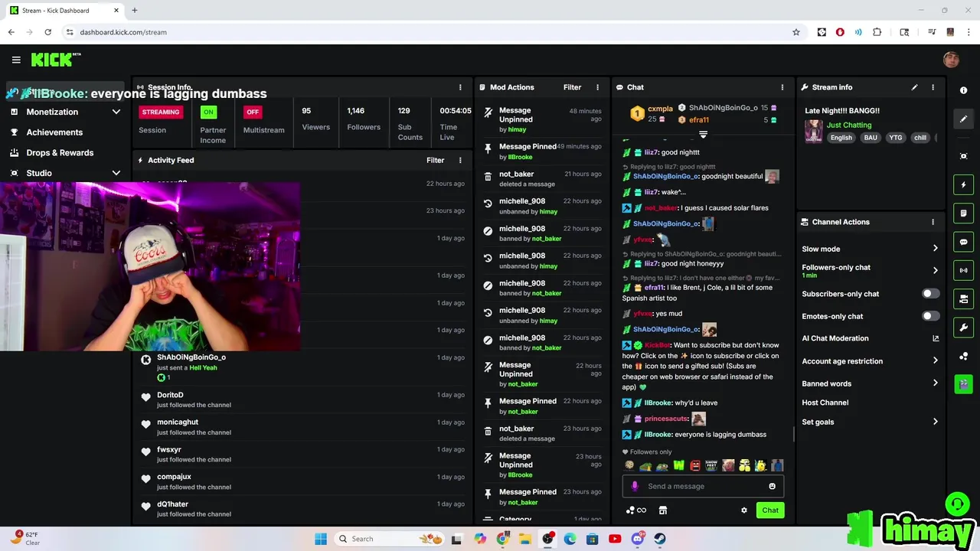Click the Just Chatting category thumbnail
This screenshot has width=980, height=551.
pos(813,131)
